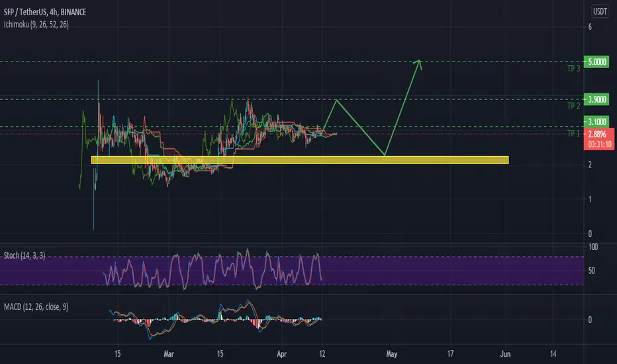Click the USDT currency button

600,11
